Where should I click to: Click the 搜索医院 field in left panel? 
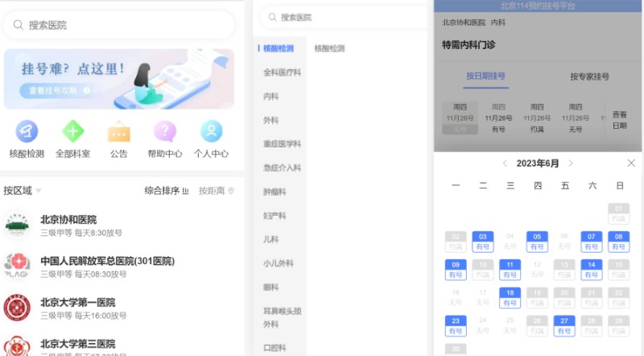(x=119, y=25)
